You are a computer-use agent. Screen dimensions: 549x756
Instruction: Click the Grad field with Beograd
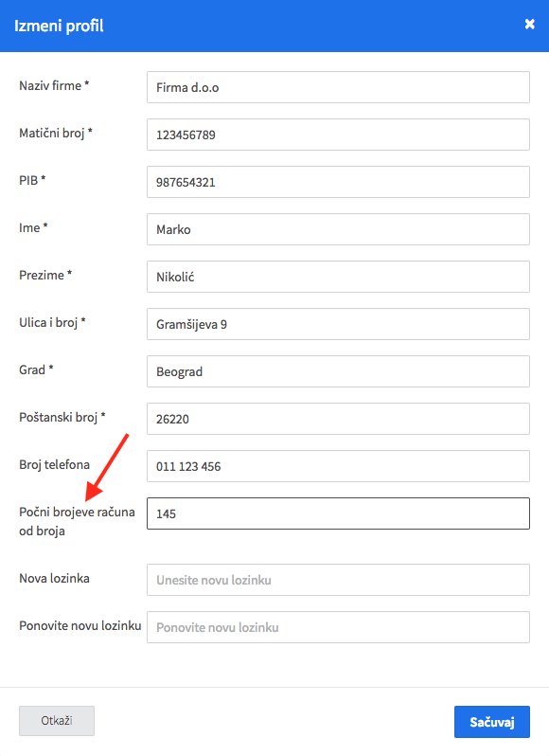(x=338, y=371)
